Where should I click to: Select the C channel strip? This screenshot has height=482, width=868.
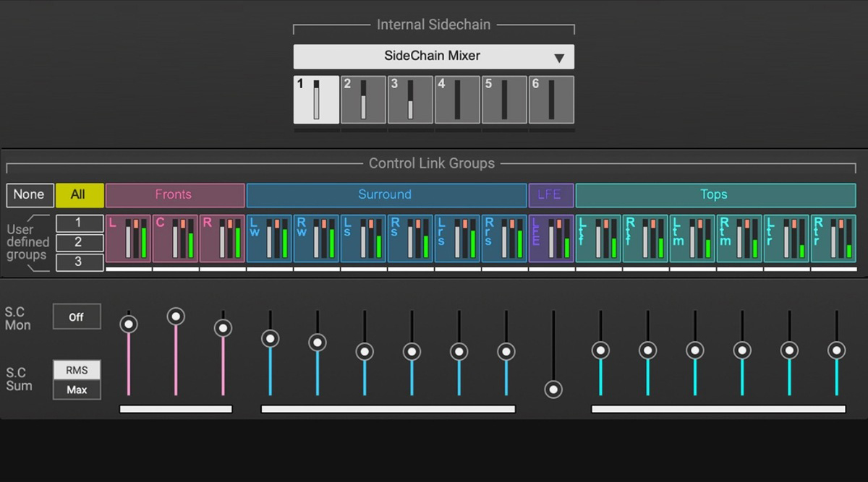176,238
